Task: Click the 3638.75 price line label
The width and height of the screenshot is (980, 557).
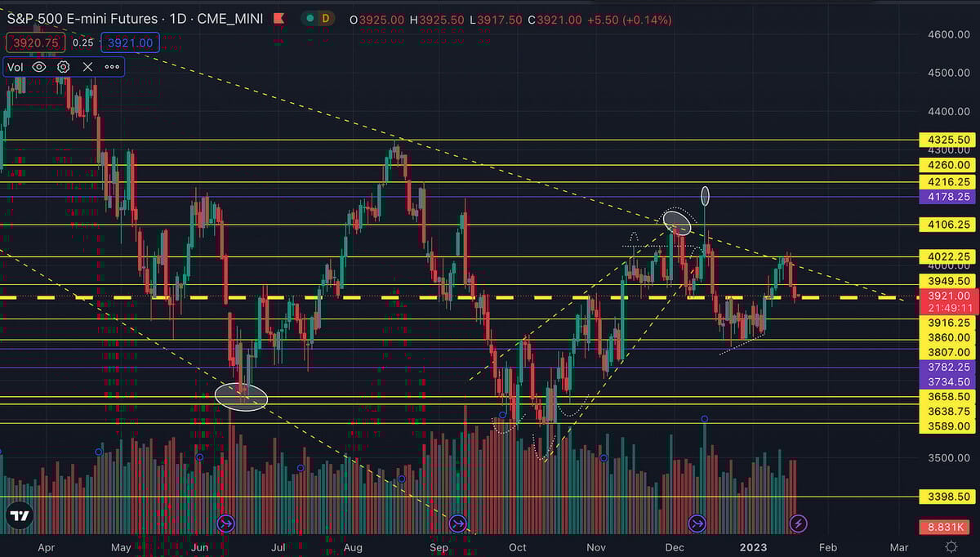Action: coord(947,411)
